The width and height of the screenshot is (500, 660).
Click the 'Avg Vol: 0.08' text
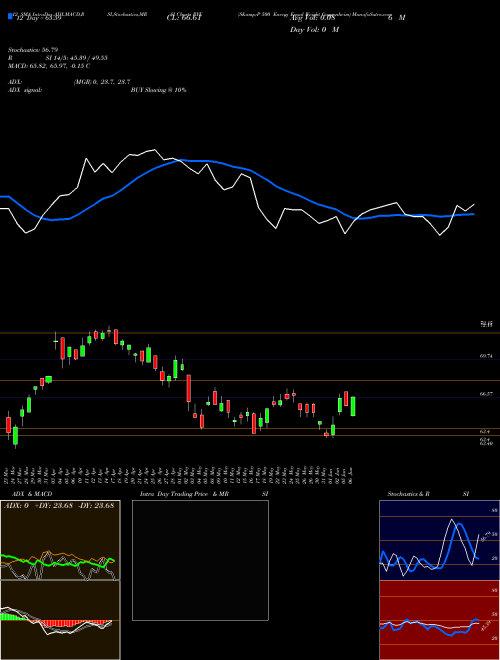312,18
